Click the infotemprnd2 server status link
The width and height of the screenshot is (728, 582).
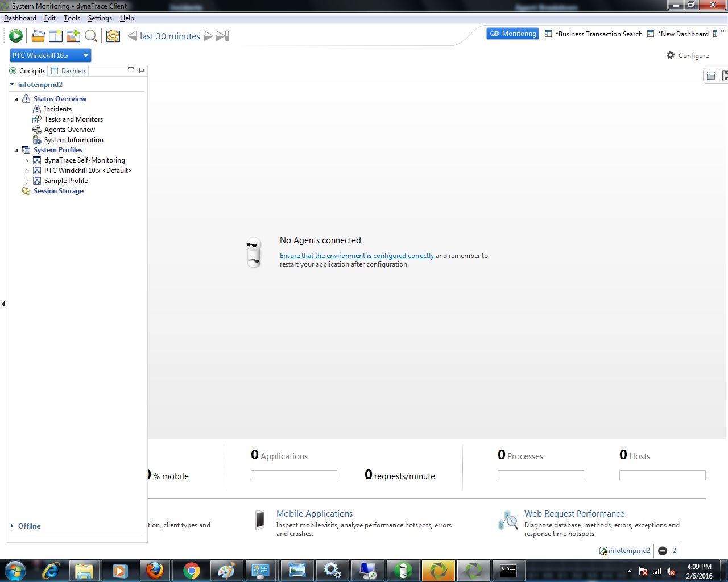629,551
